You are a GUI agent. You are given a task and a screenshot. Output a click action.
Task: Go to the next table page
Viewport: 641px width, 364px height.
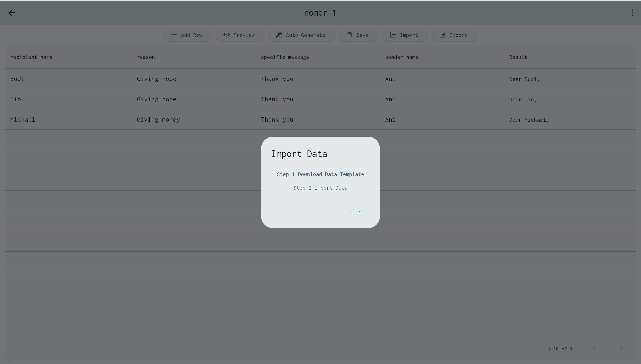click(621, 349)
